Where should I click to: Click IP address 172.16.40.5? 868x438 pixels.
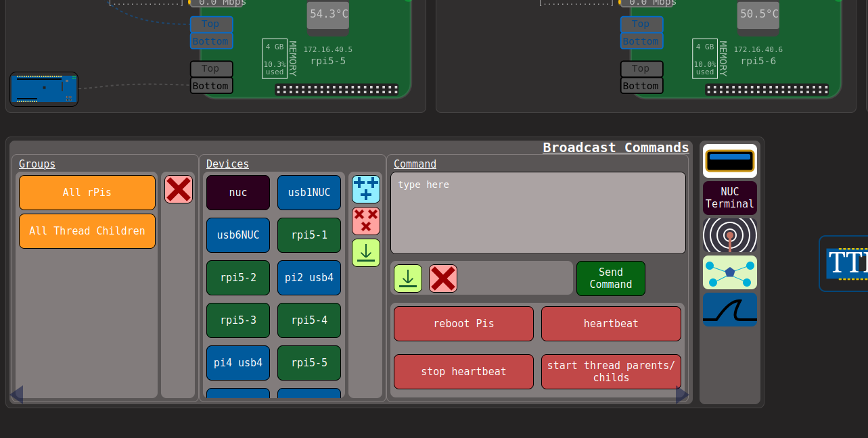(x=327, y=49)
